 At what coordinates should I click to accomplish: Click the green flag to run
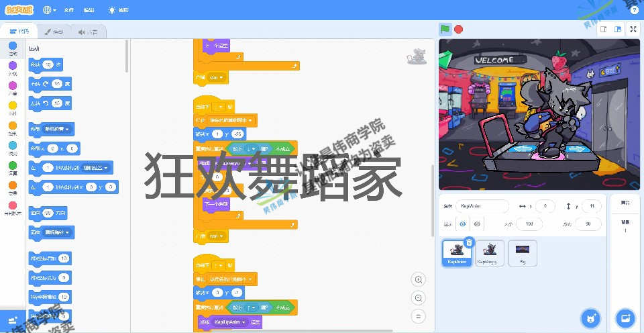[445, 29]
